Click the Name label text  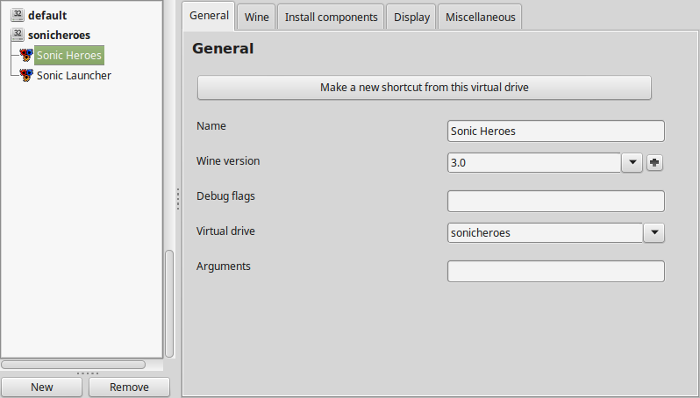211,126
